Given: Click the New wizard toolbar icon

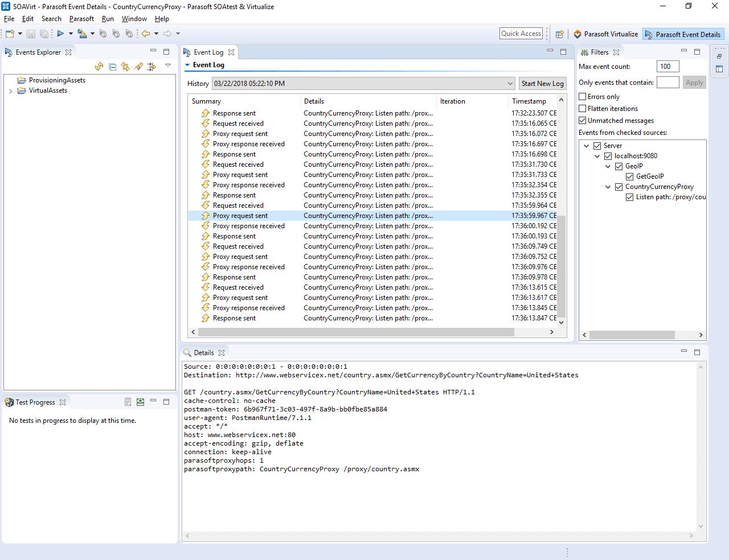Looking at the screenshot, I should [x=10, y=34].
